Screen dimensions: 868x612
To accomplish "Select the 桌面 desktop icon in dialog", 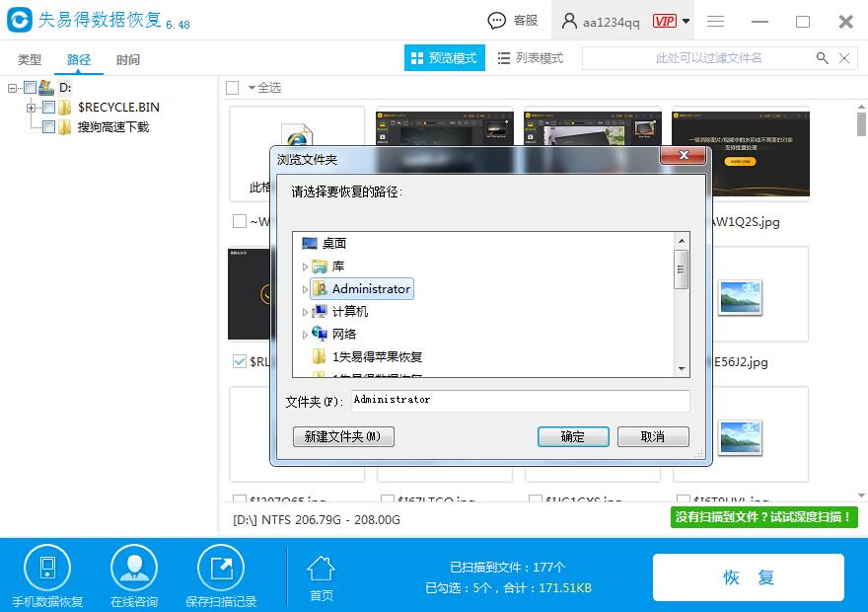I will pyautogui.click(x=310, y=243).
